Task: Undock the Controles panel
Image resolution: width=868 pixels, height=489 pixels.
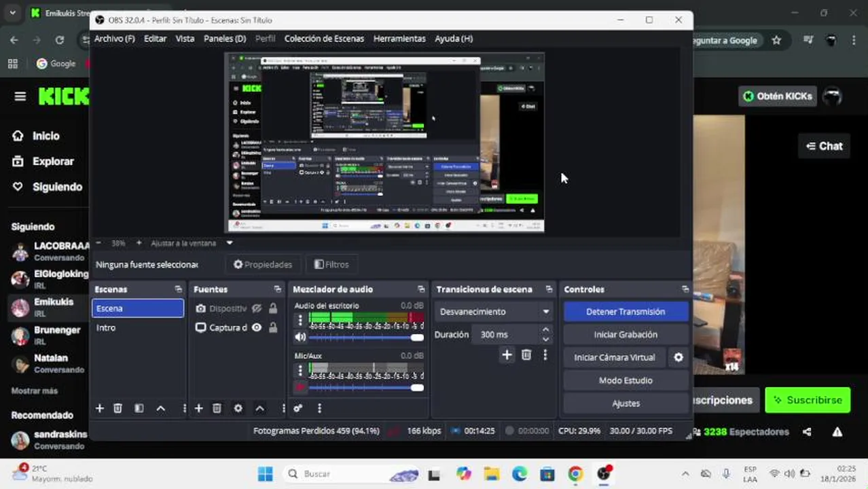Action: [x=685, y=289]
